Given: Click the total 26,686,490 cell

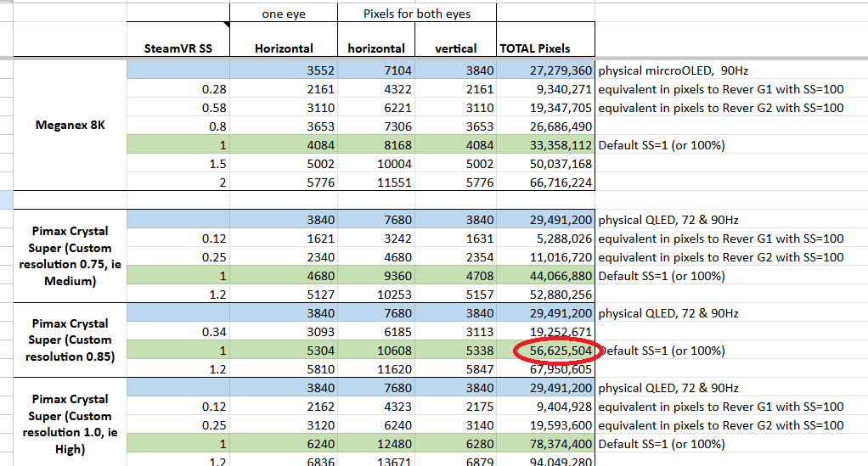Looking at the screenshot, I should click(546, 126).
